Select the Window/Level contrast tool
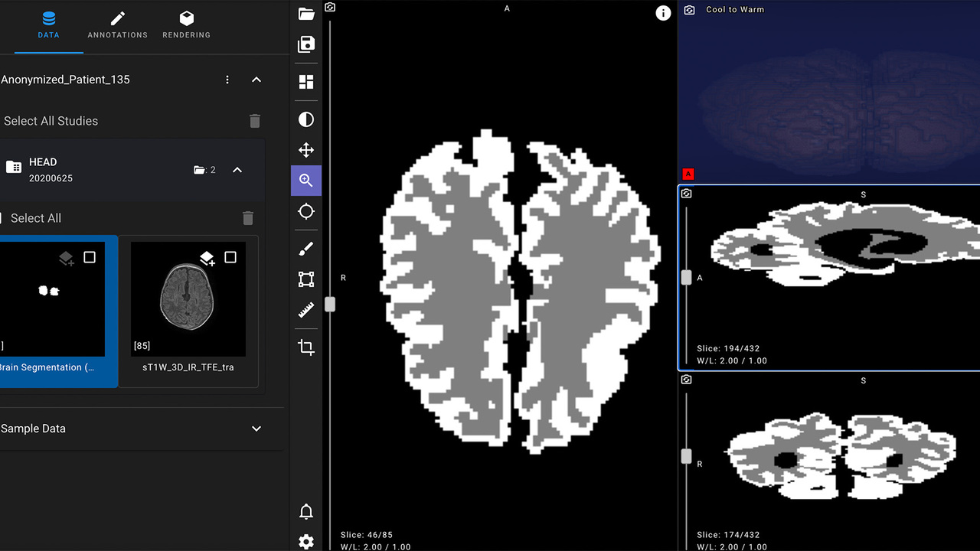This screenshot has width=980, height=551. [x=306, y=119]
